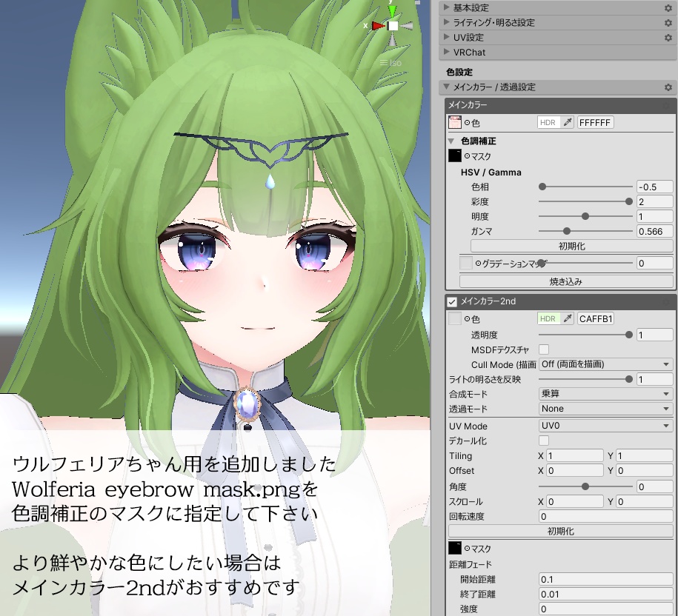Click 色相 value field -0.5

[654, 187]
